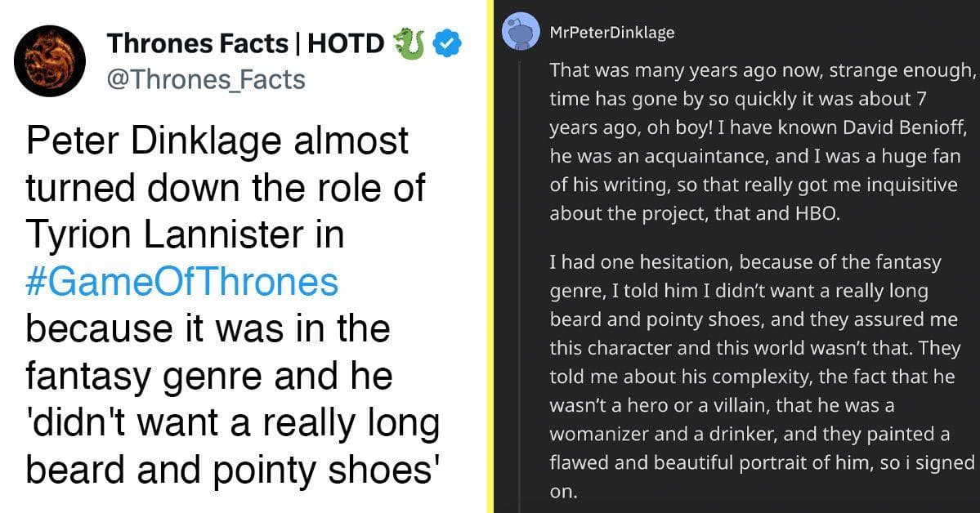Click the phrase "womanizer and a drinker" in the comment
The height and width of the screenshot is (513, 980).
coord(662,435)
